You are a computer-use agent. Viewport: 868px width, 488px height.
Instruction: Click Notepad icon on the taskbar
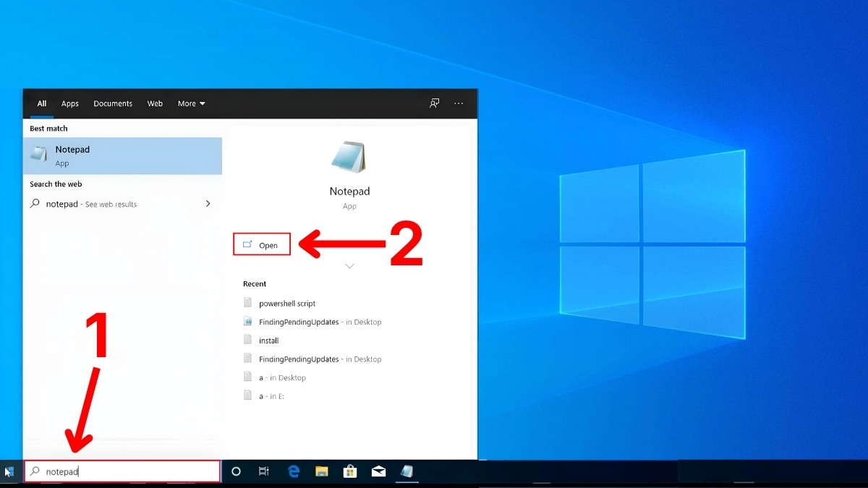pyautogui.click(x=407, y=471)
